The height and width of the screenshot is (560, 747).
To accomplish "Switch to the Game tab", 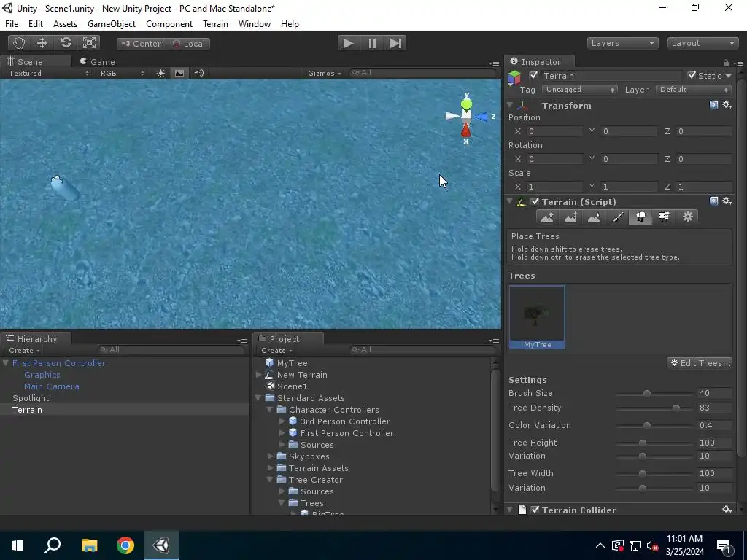I will pos(98,62).
